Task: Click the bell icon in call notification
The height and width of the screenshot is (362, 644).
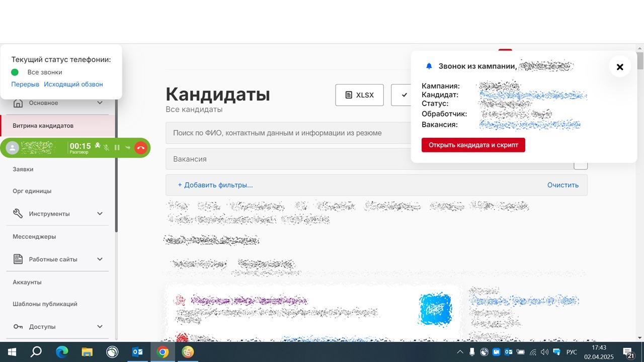Action: click(x=429, y=66)
